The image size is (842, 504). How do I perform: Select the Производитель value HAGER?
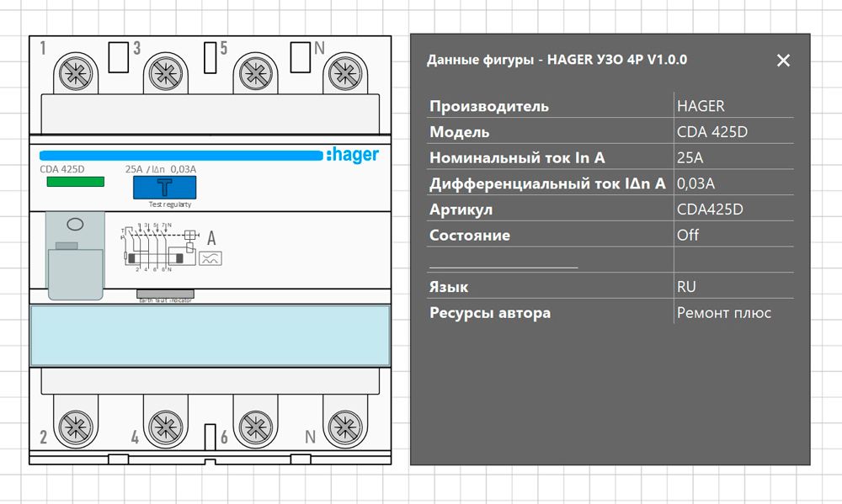[x=701, y=106]
